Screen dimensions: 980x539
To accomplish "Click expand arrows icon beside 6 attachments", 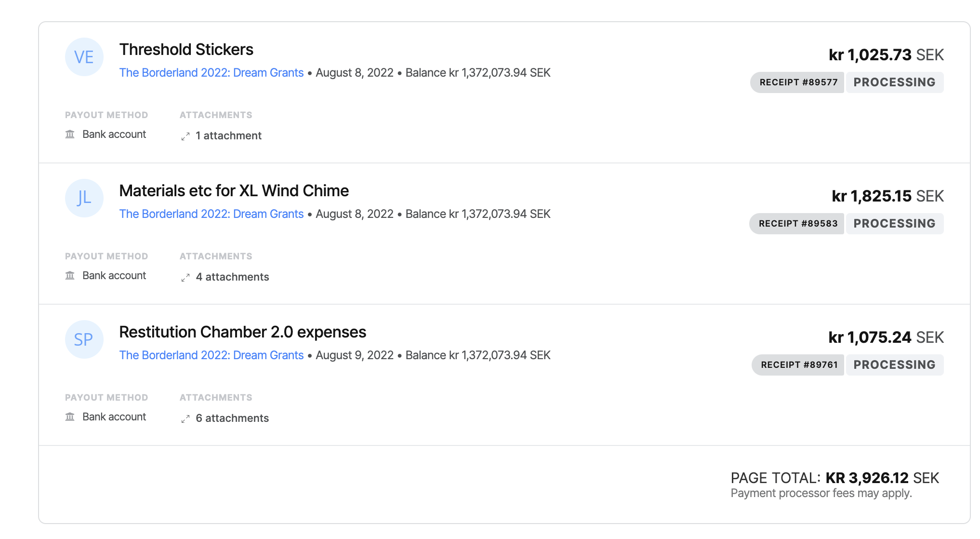I will click(x=185, y=419).
